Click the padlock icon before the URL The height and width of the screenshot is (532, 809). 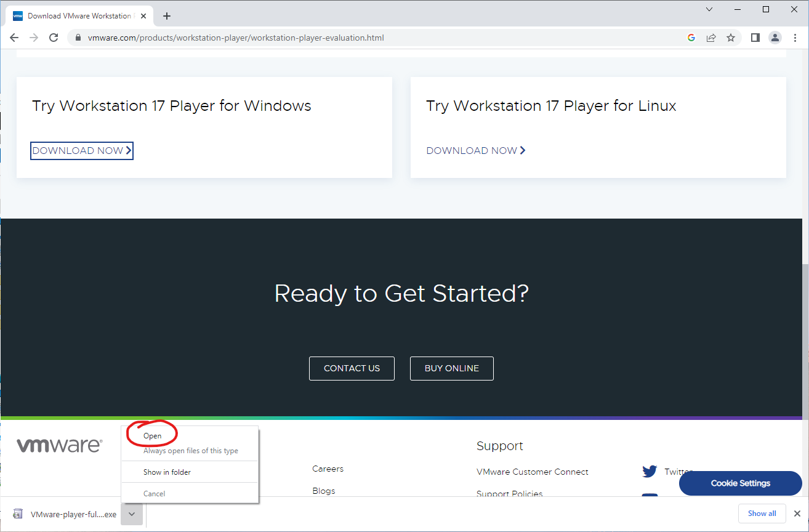pos(78,38)
